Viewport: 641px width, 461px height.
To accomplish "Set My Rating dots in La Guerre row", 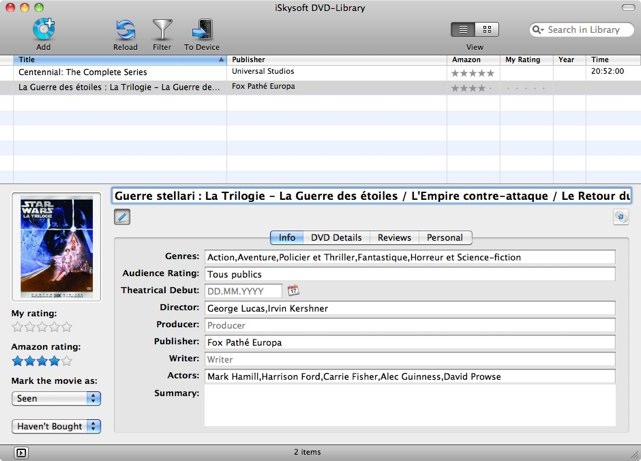I will click(x=526, y=88).
